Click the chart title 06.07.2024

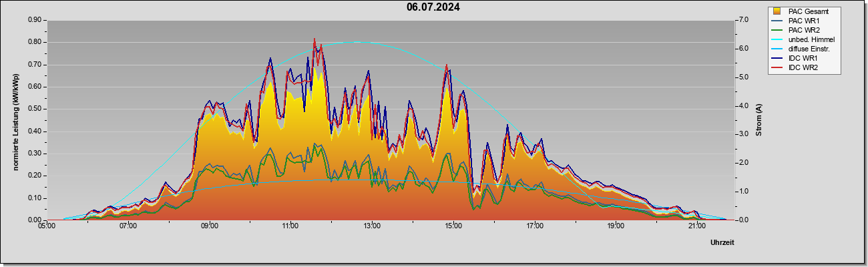[x=433, y=7]
